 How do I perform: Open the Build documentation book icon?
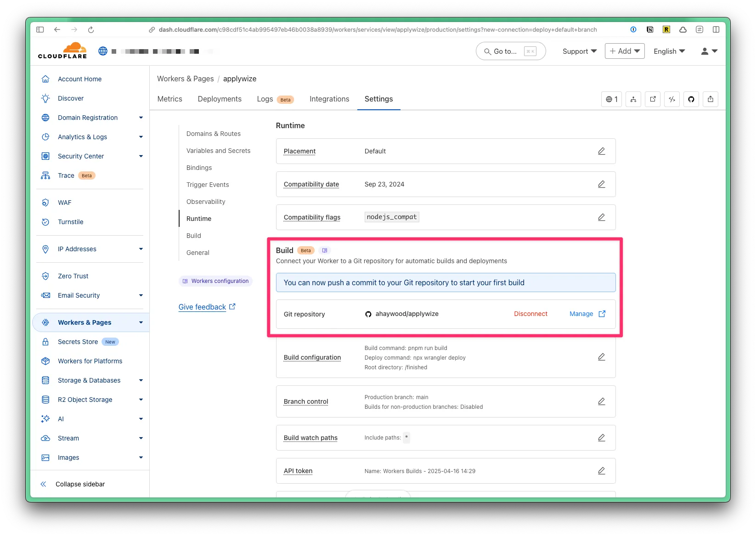click(x=325, y=250)
